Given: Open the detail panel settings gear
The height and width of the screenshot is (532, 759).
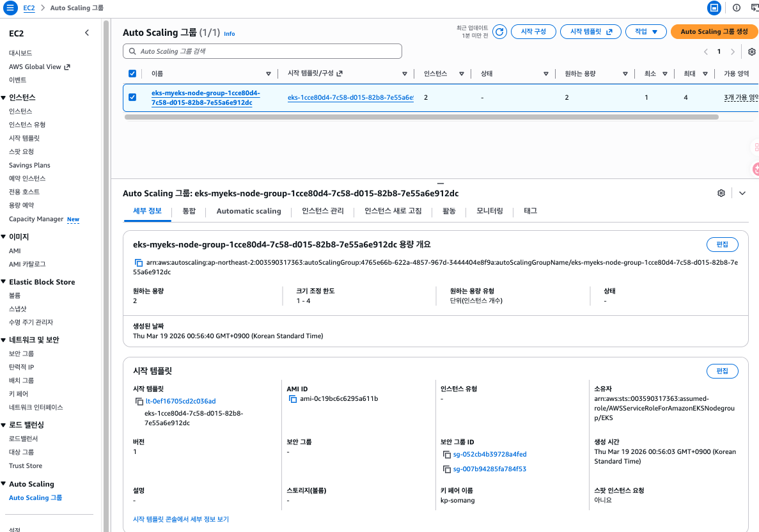Looking at the screenshot, I should 721,193.
